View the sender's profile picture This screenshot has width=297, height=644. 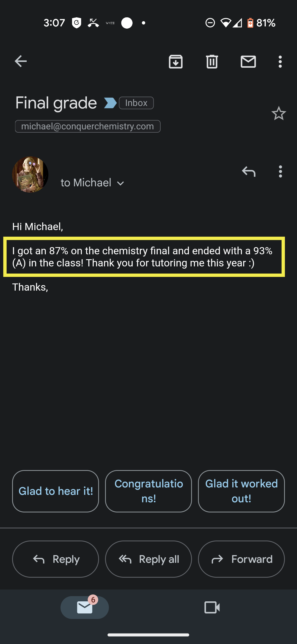pos(30,174)
